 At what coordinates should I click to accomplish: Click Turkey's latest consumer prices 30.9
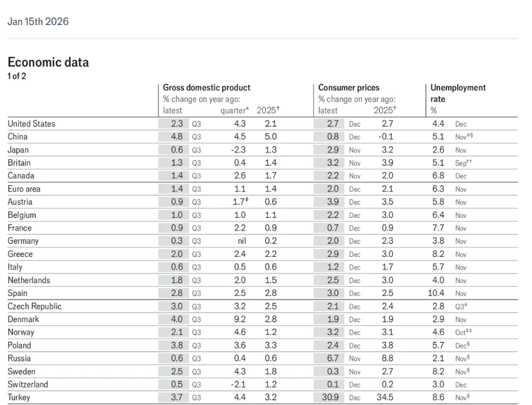pos(330,397)
